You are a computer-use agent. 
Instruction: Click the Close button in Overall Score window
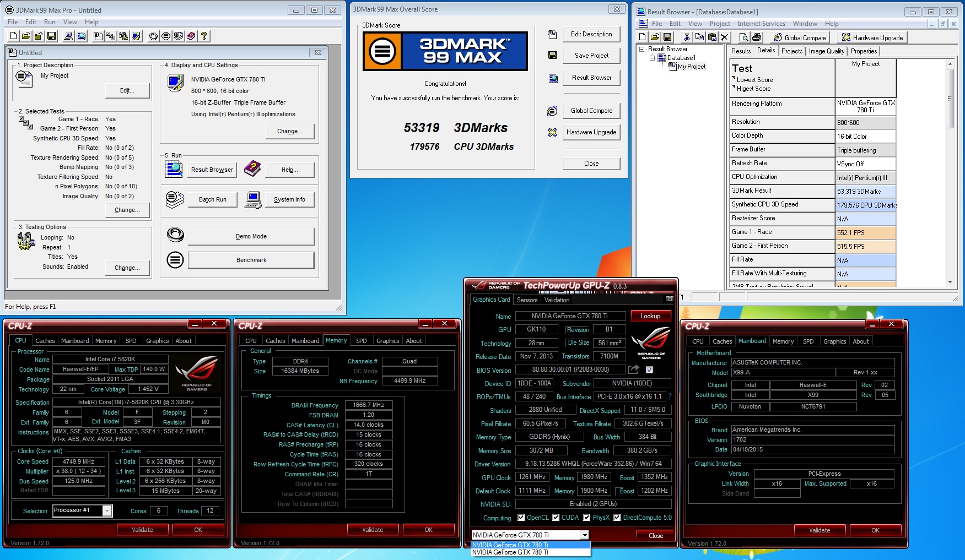click(x=591, y=164)
